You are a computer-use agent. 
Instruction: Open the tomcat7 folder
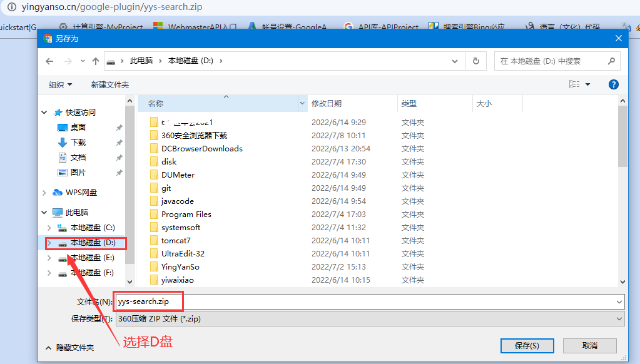click(x=176, y=241)
